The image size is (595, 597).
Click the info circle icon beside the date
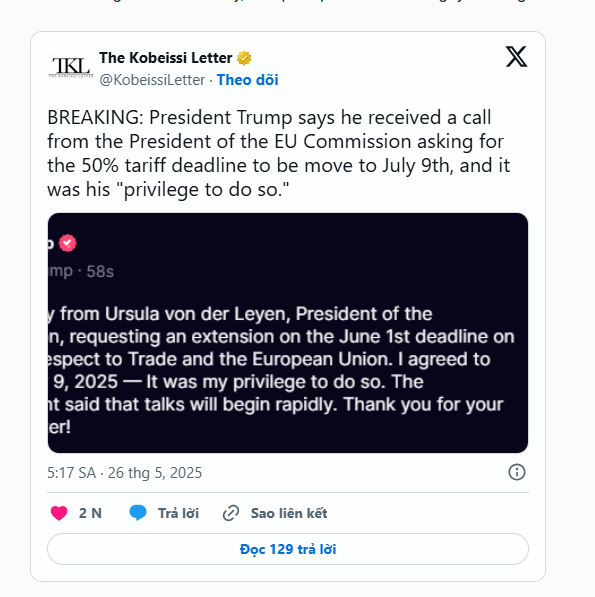click(x=517, y=472)
